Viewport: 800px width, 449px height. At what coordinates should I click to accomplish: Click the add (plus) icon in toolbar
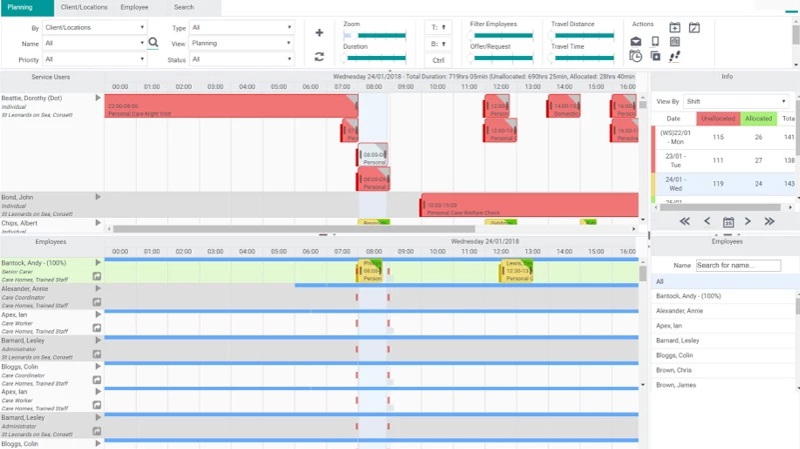coord(319,32)
